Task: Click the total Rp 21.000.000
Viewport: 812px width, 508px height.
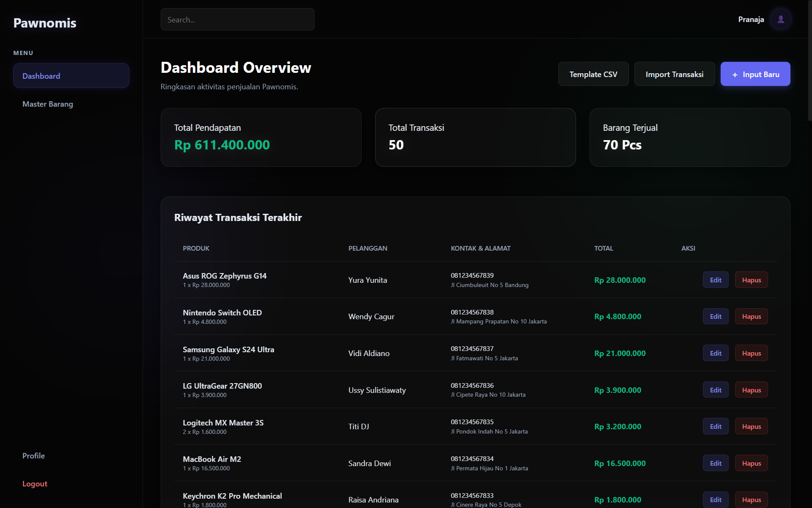Action: pos(620,353)
